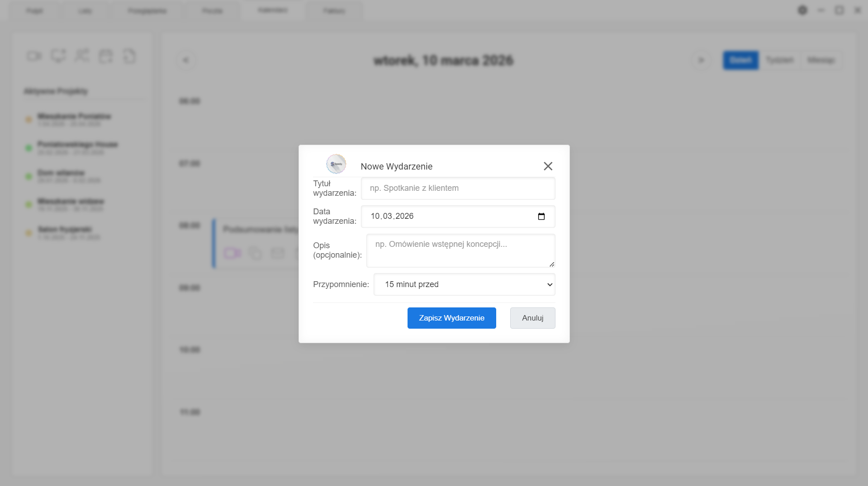Select the Kalendarz tab in top bar
Screen dimensions: 868x486
[273, 10]
